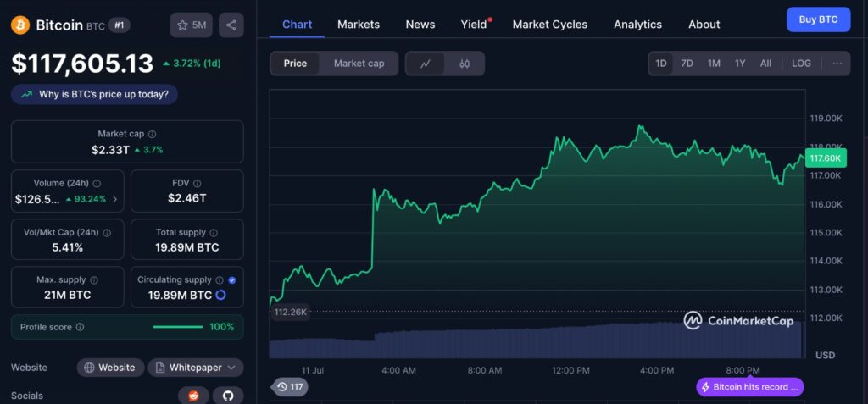
Task: Click the Buy BTC button
Action: pyautogui.click(x=818, y=19)
